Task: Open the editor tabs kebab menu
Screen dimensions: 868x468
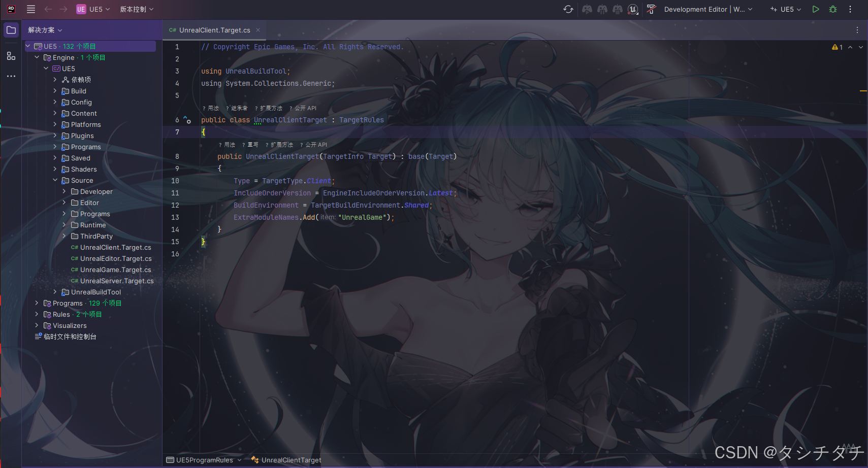Action: click(857, 30)
